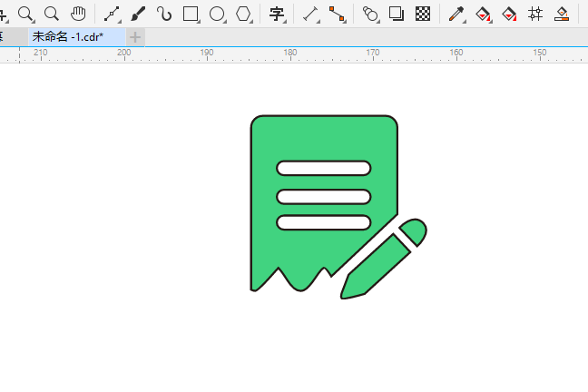Select the Smart Fill bucket tool

tap(509, 15)
